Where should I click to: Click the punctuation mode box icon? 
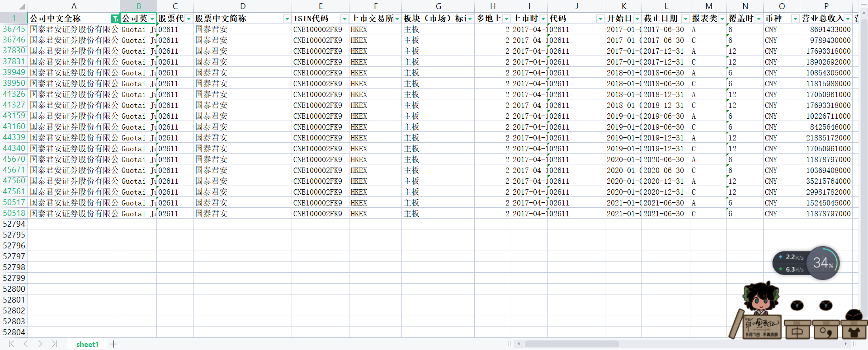tap(826, 331)
